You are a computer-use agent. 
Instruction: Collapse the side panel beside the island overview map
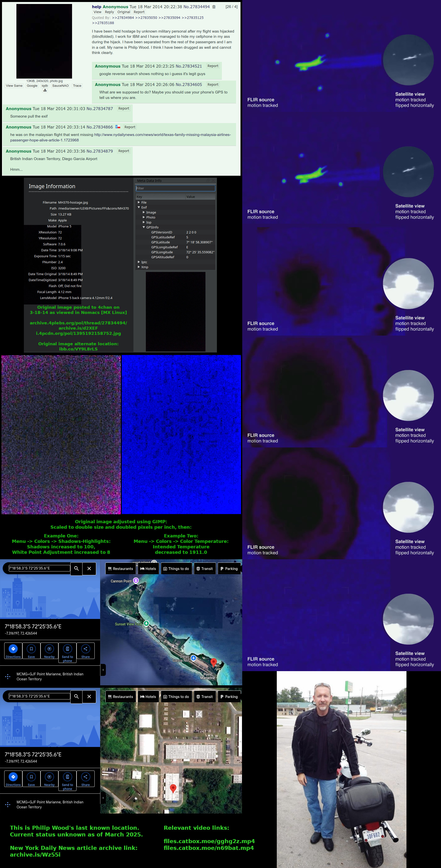coord(103,670)
